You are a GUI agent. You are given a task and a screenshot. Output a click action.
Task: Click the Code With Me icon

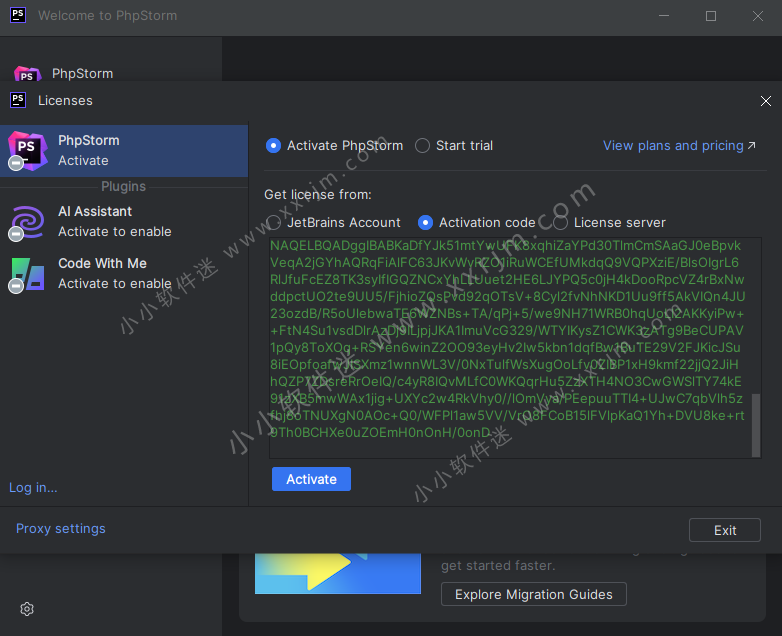pyautogui.click(x=28, y=273)
